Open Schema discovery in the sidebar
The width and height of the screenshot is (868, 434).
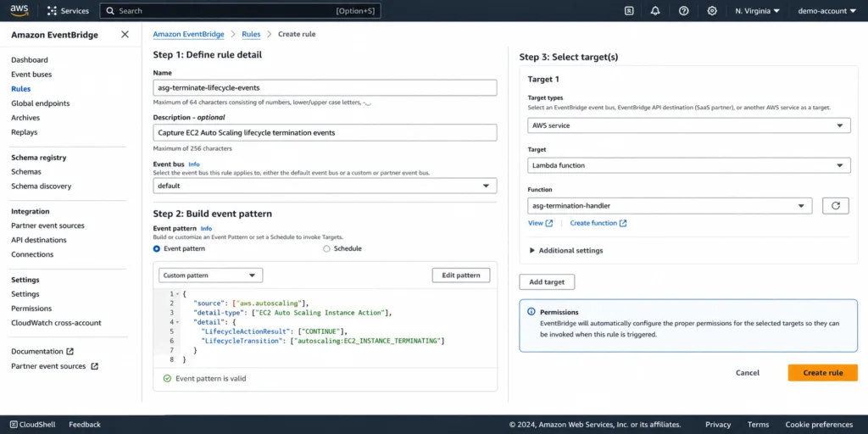(41, 186)
